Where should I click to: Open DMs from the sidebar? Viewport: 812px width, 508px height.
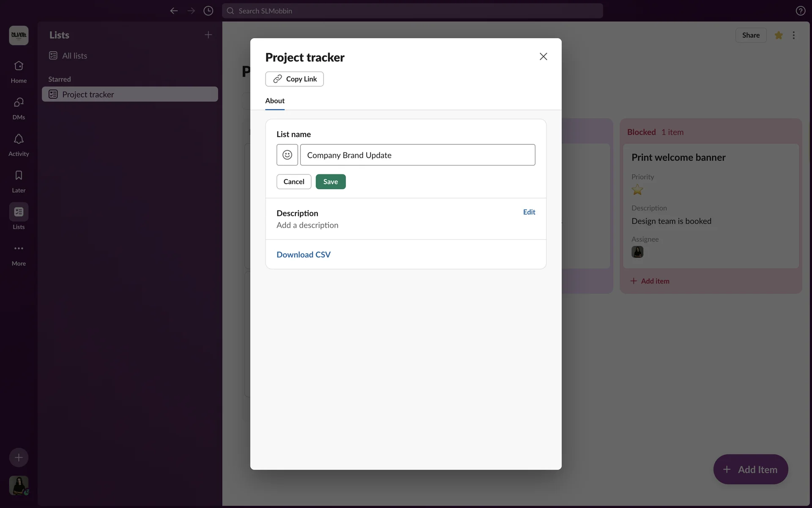19,108
